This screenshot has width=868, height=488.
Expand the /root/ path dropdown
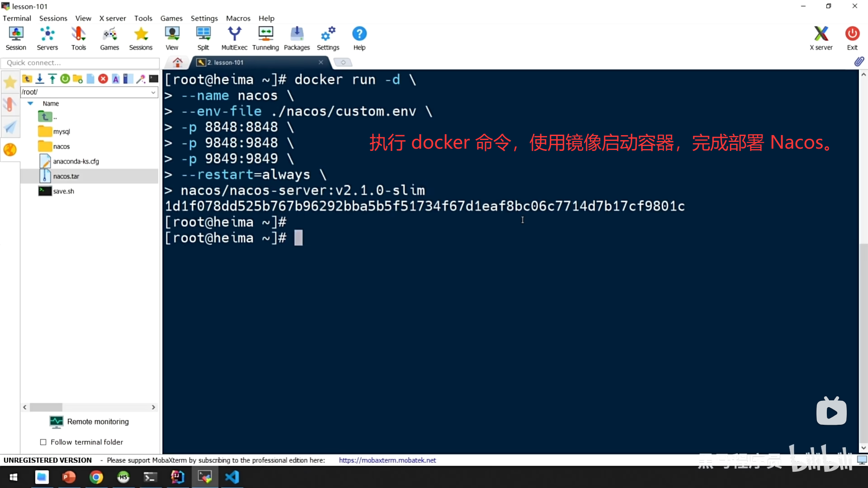click(153, 92)
